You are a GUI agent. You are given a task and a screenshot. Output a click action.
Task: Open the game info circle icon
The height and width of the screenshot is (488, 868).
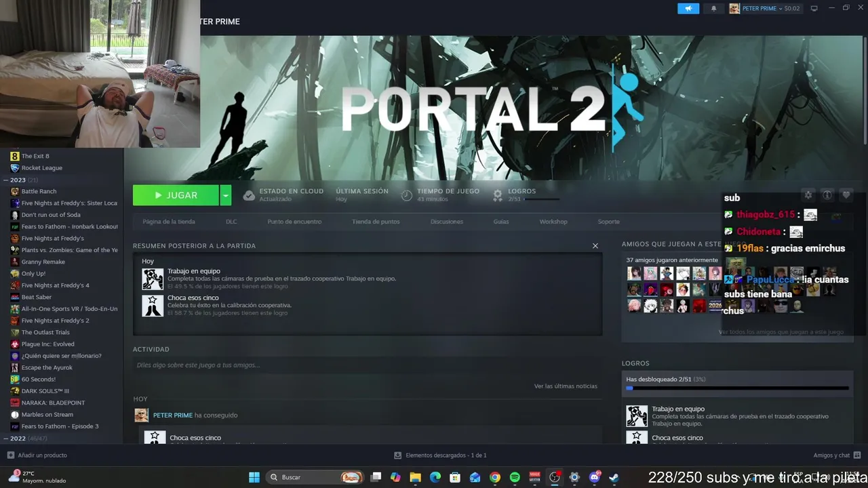click(x=827, y=195)
